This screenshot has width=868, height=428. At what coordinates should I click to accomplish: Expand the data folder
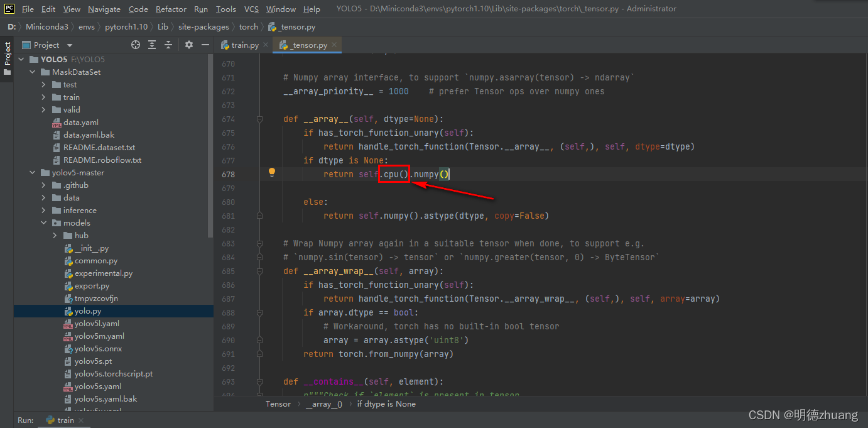click(43, 197)
